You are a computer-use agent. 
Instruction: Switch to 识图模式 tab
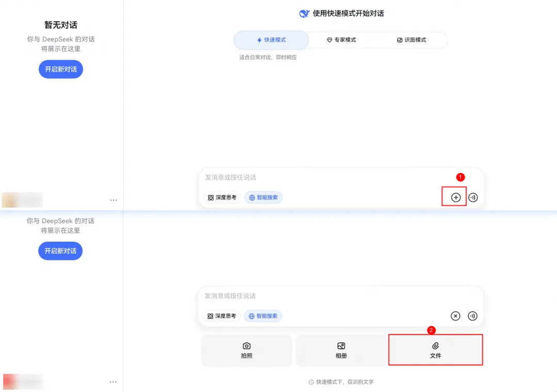pyautogui.click(x=412, y=40)
